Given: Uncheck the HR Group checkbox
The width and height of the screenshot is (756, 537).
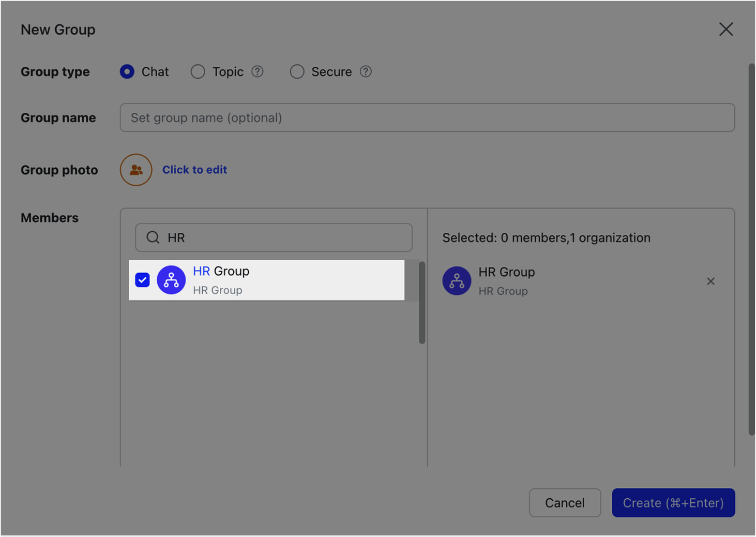Looking at the screenshot, I should pyautogui.click(x=142, y=280).
